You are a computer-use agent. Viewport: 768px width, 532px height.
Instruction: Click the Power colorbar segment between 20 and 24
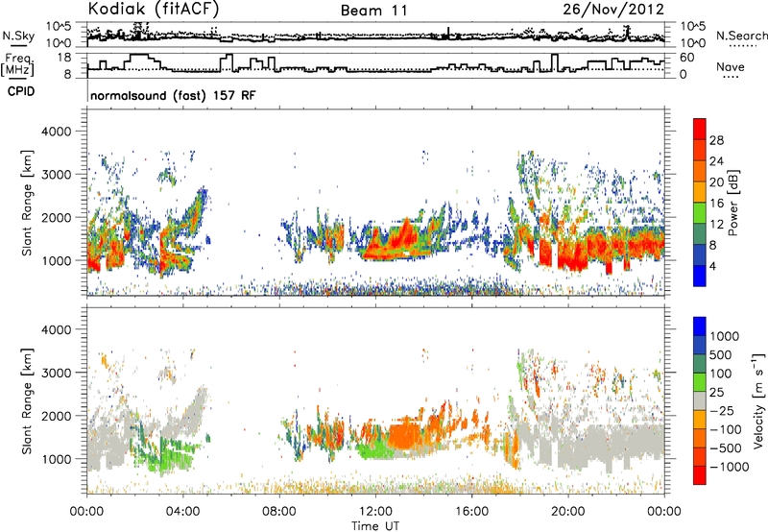(700, 171)
